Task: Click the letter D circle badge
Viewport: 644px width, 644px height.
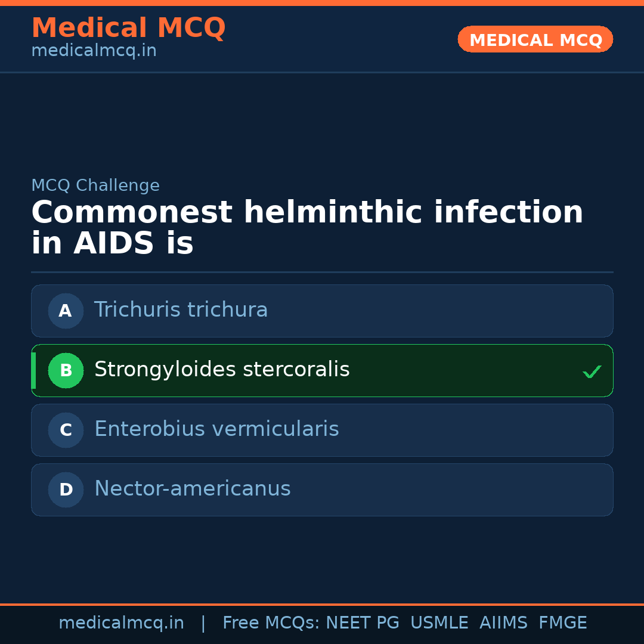Action: point(66,490)
